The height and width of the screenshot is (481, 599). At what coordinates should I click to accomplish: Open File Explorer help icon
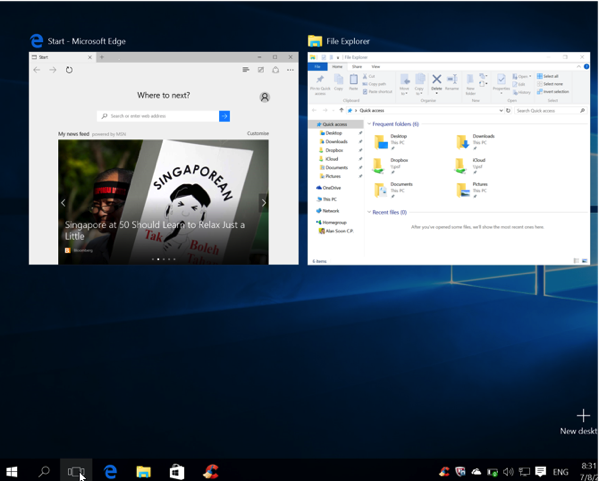click(x=586, y=66)
